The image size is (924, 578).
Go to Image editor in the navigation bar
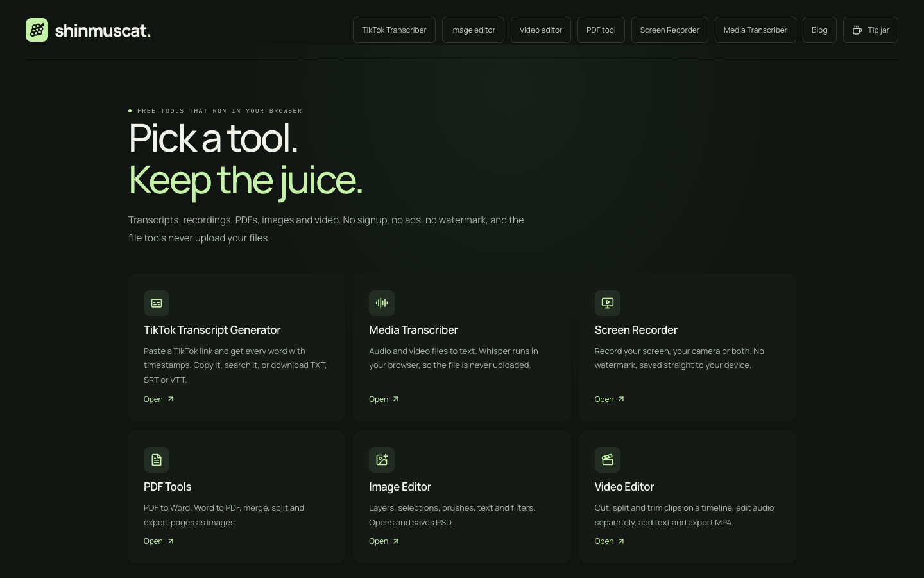tap(473, 30)
